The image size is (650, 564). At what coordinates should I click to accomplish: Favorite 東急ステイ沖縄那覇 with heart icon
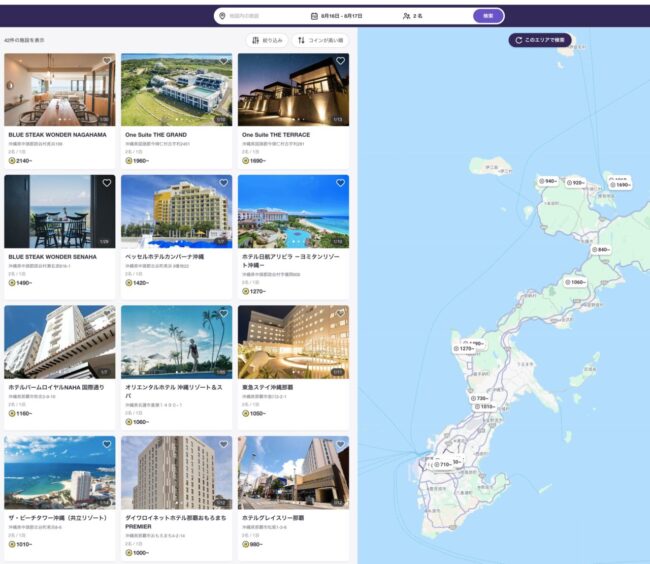pyautogui.click(x=340, y=314)
